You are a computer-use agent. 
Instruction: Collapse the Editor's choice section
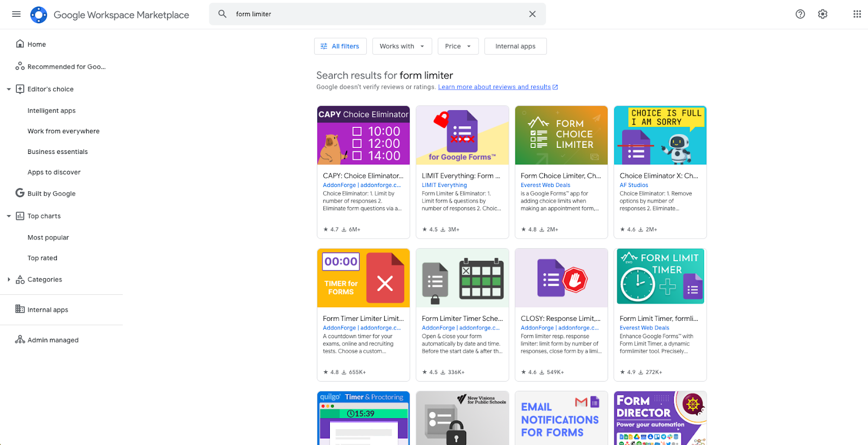tap(9, 89)
